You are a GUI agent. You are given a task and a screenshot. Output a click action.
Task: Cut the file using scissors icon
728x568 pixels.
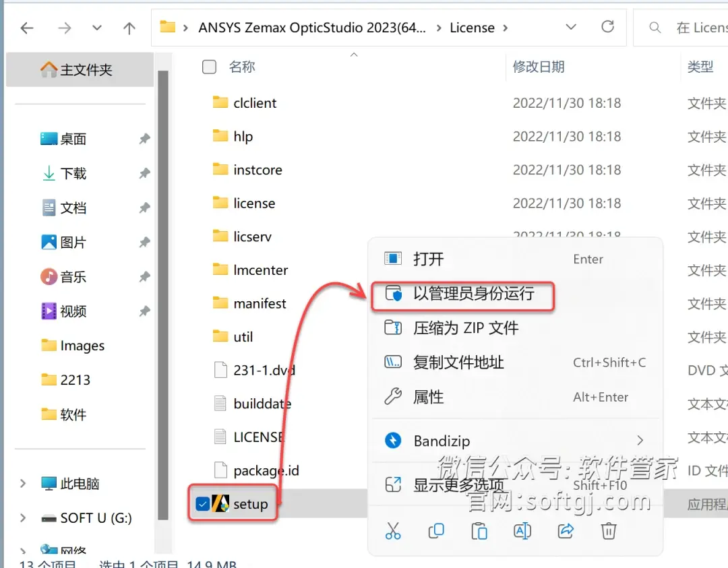(393, 531)
